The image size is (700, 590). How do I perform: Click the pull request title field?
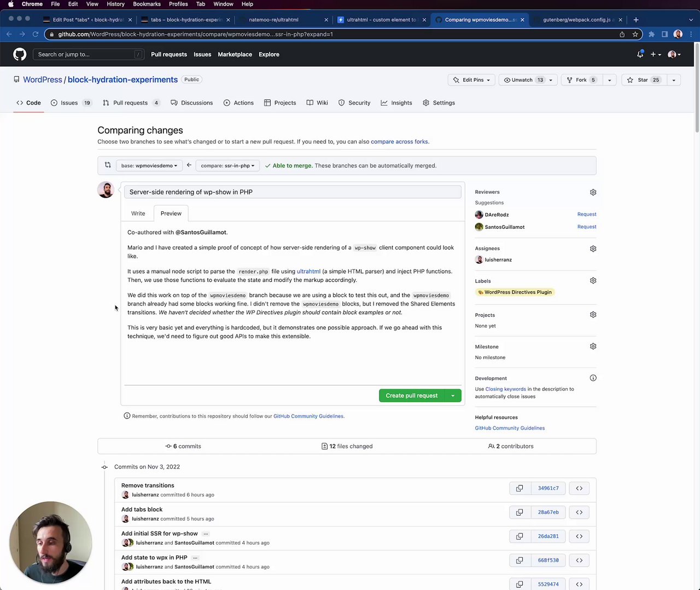pos(293,192)
